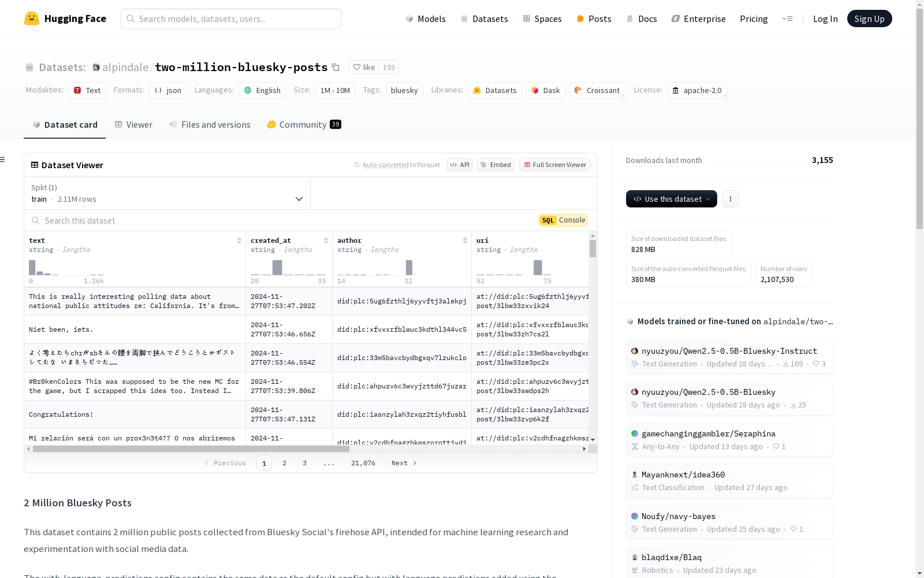Open the Models navigation item
The image size is (924, 578).
pos(426,18)
